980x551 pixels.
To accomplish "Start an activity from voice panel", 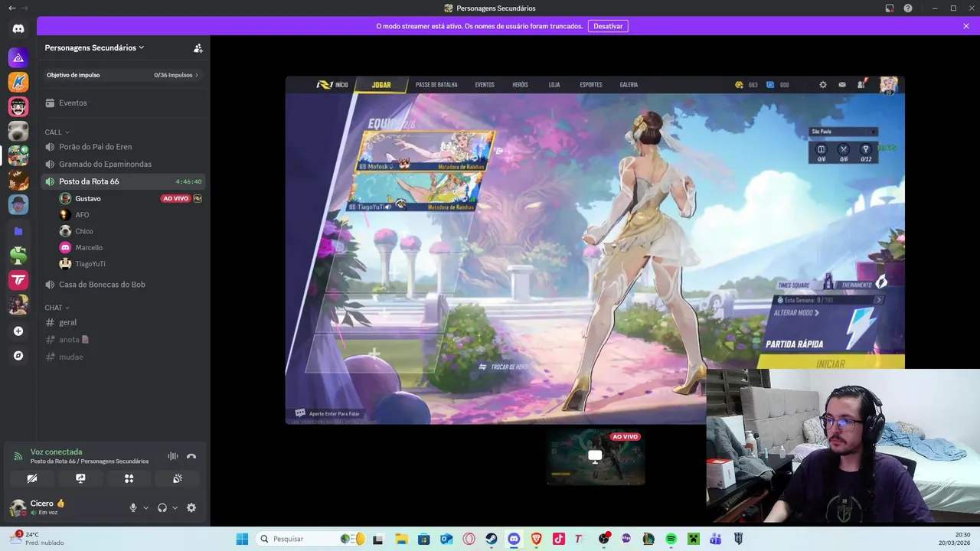I will click(x=129, y=478).
